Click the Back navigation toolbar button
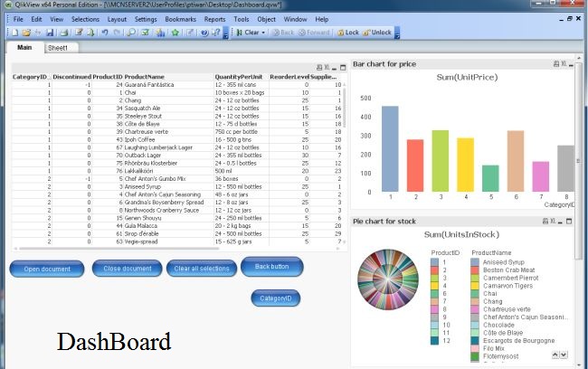 tap(283, 33)
